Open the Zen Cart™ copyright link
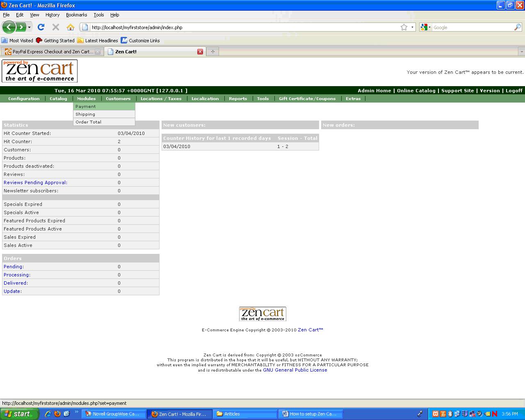 [x=310, y=330]
